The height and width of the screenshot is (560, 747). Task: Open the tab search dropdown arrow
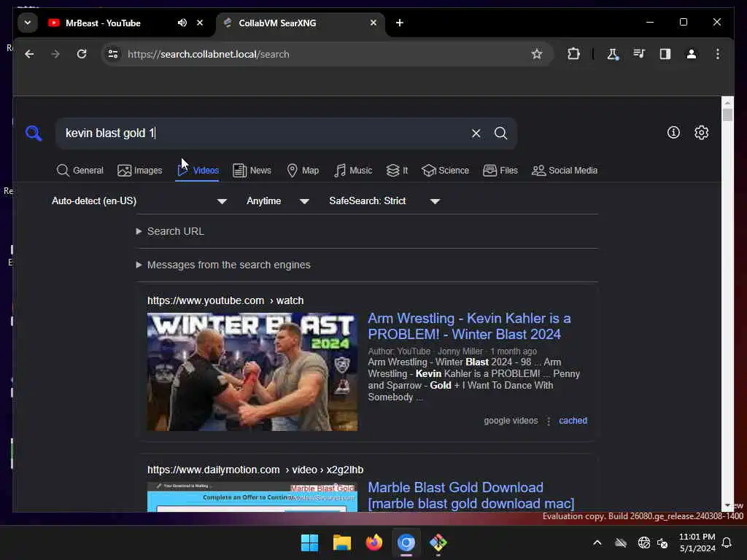[28, 23]
